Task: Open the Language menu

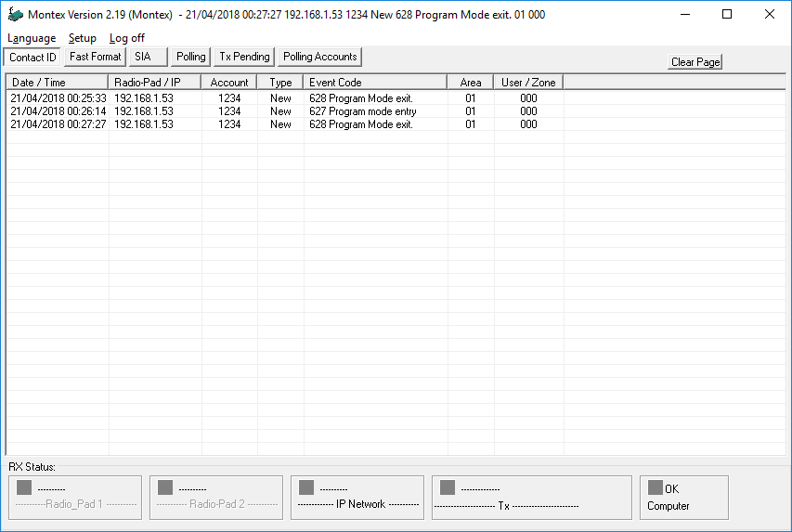Action: [x=32, y=38]
